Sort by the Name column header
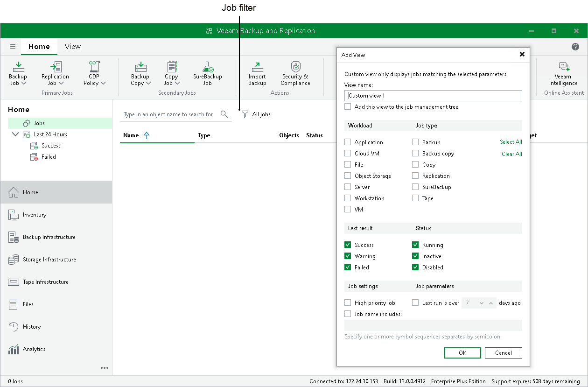Screen dimensions: 588x387 pos(157,135)
